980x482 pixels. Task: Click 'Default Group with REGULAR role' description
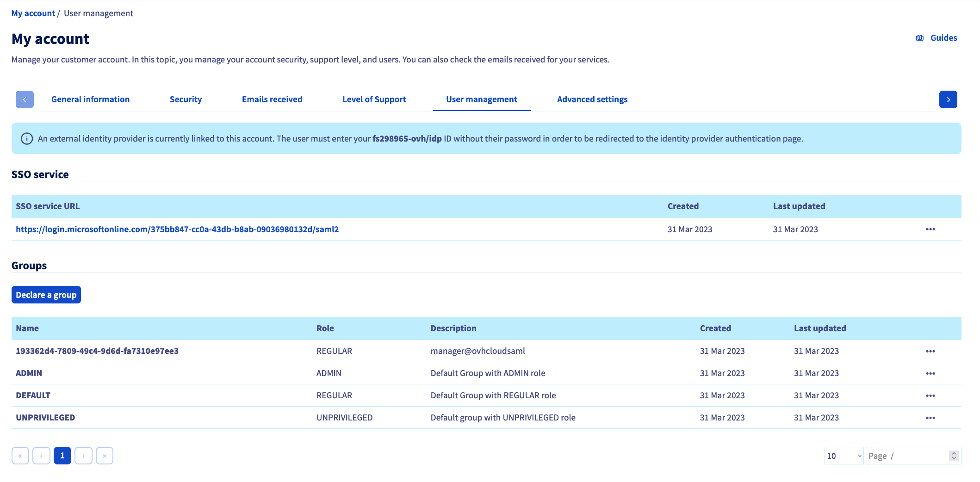493,395
